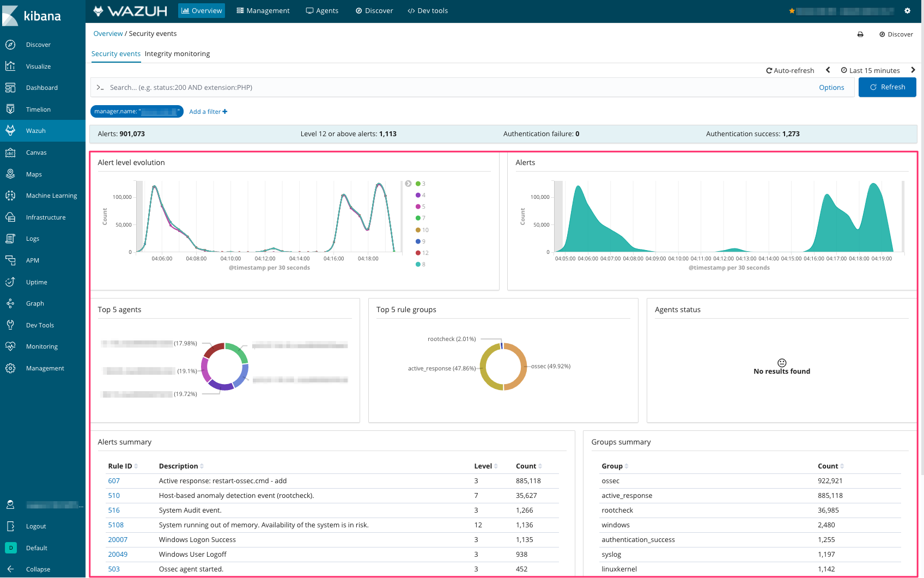Viewport: 924px width, 578px height.
Task: Open the Canvas sidebar icon
Action: coord(10,153)
